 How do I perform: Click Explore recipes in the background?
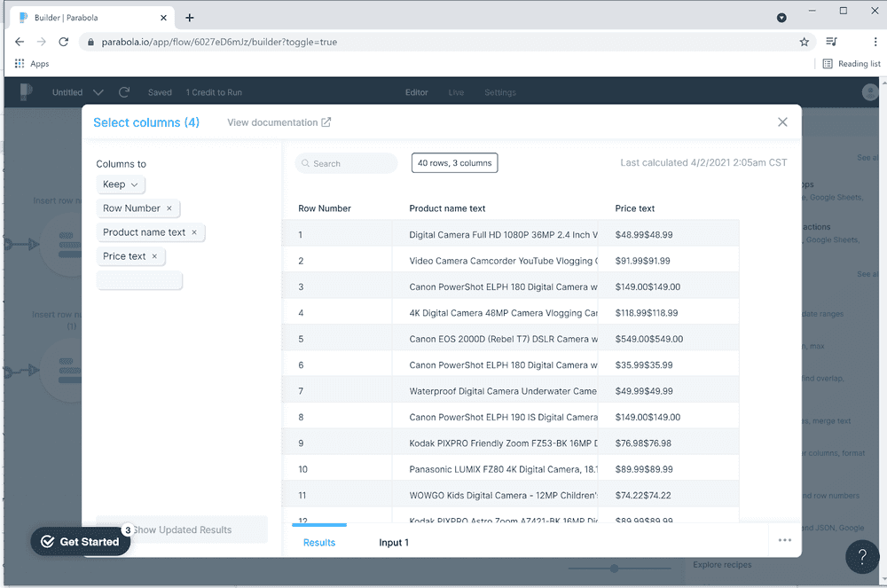(x=722, y=564)
